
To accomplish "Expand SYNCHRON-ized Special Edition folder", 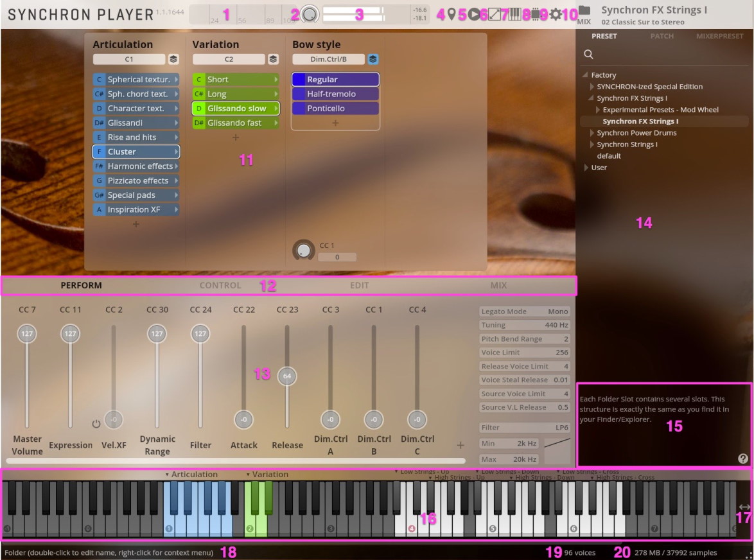I will [x=592, y=87].
